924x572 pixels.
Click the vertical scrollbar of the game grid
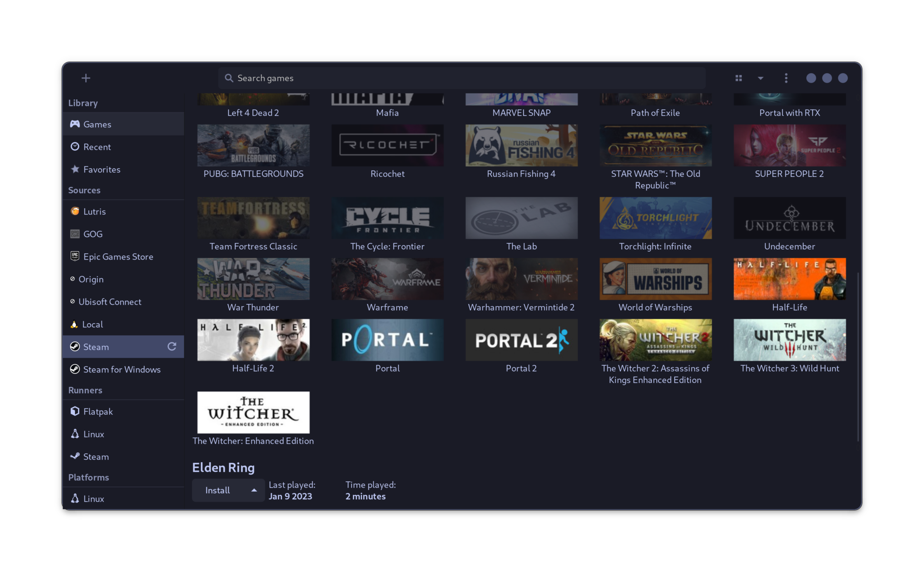pyautogui.click(x=858, y=357)
